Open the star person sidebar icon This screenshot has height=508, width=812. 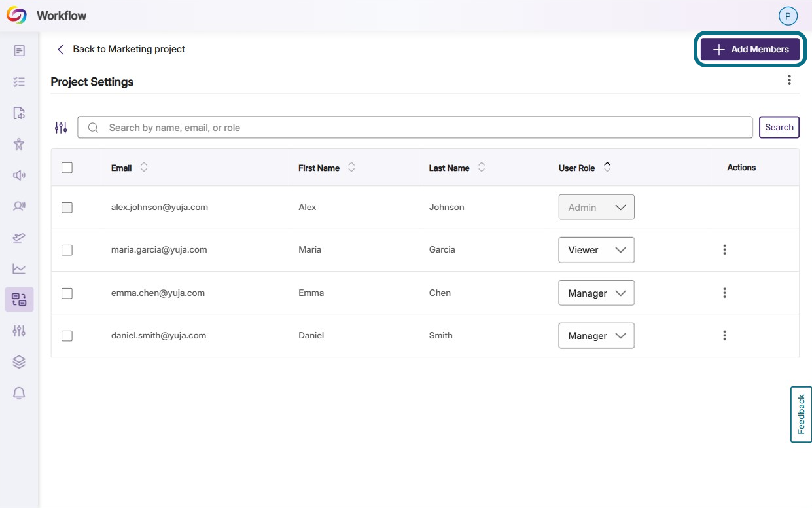coord(19,144)
